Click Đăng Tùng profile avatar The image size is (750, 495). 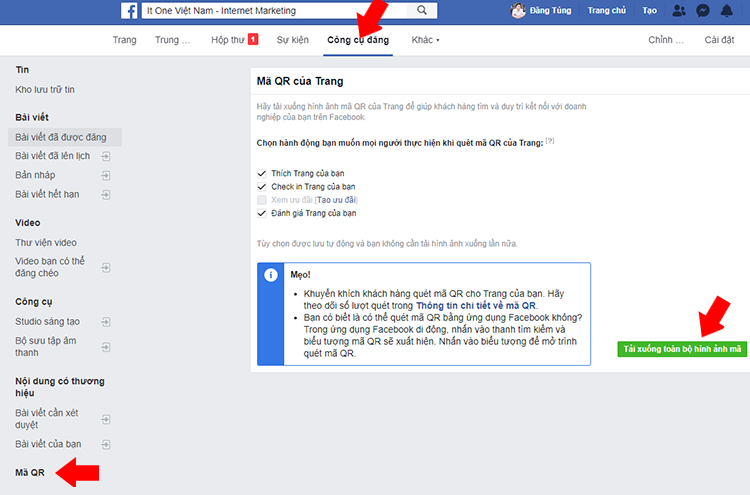tap(517, 11)
